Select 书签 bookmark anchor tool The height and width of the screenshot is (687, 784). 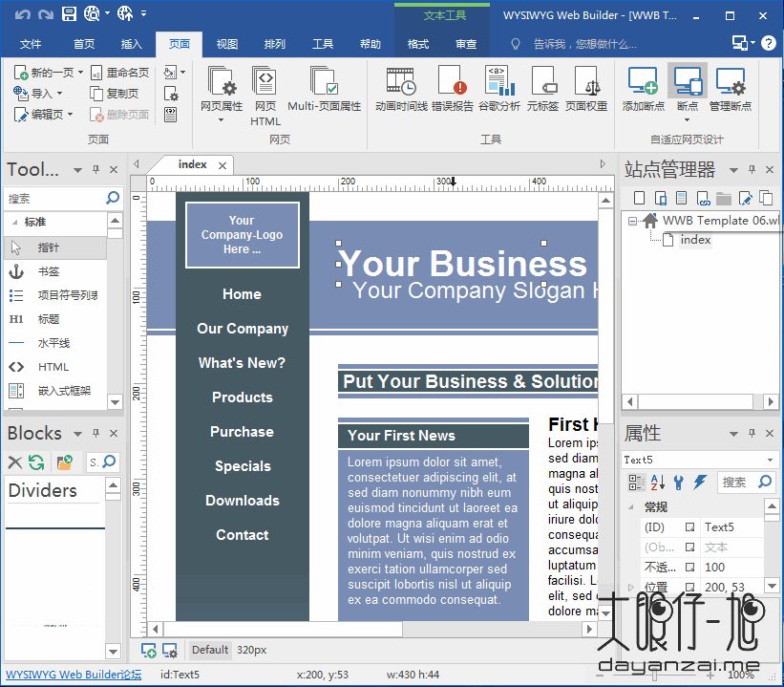point(55,271)
